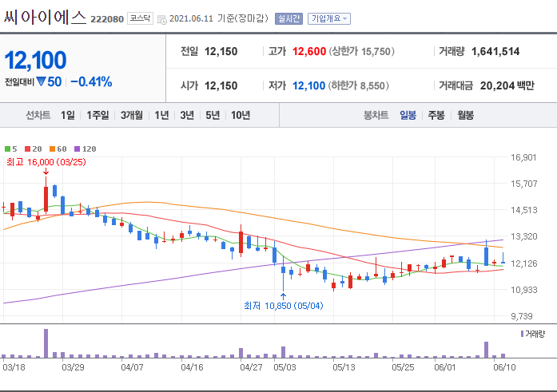The width and height of the screenshot is (557, 392).
Task: Click the 06/10 date label on axis
Action: coord(504,366)
